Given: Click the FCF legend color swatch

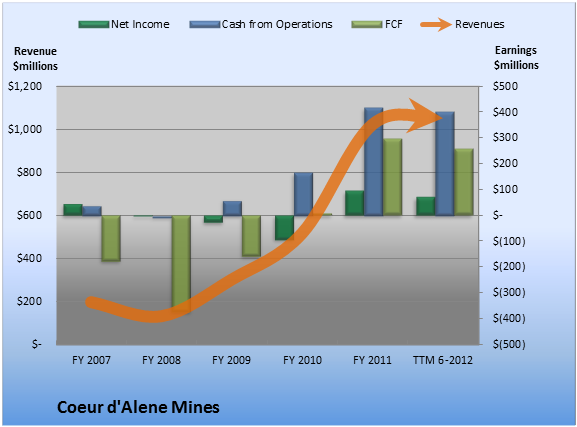Looking at the screenshot, I should click(x=367, y=25).
